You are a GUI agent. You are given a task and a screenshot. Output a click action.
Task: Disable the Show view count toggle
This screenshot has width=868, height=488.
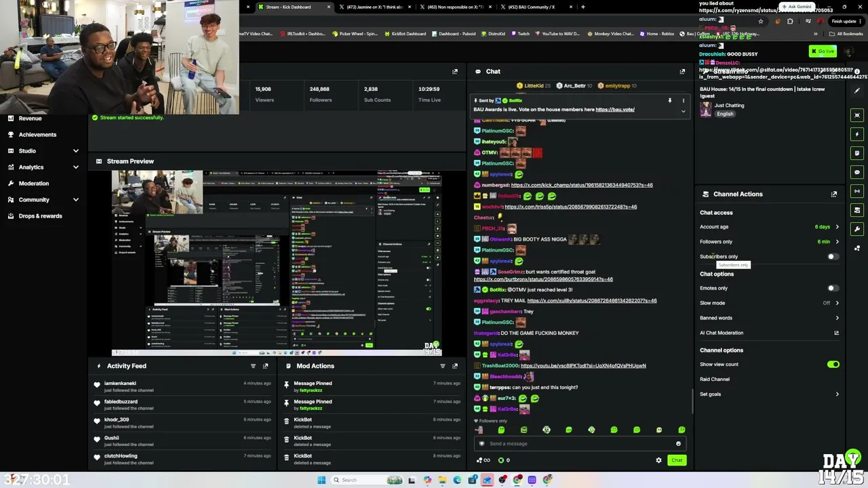(833, 365)
